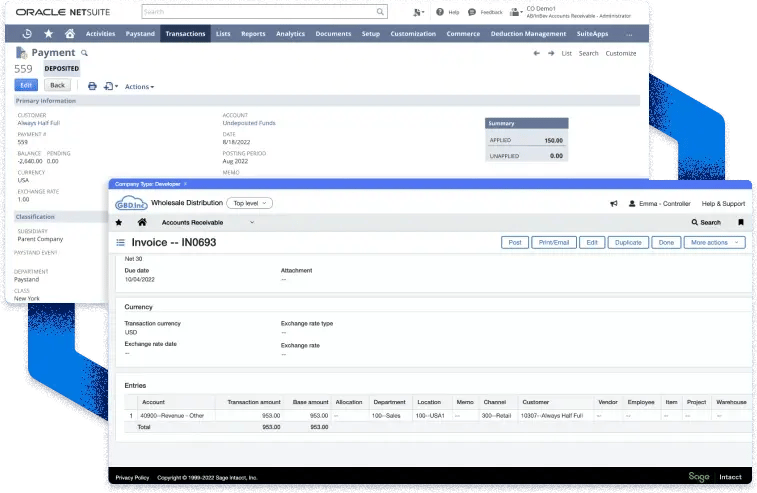Screen dimensions: 757x493
Task: Open the Lists menu
Action: pos(223,34)
